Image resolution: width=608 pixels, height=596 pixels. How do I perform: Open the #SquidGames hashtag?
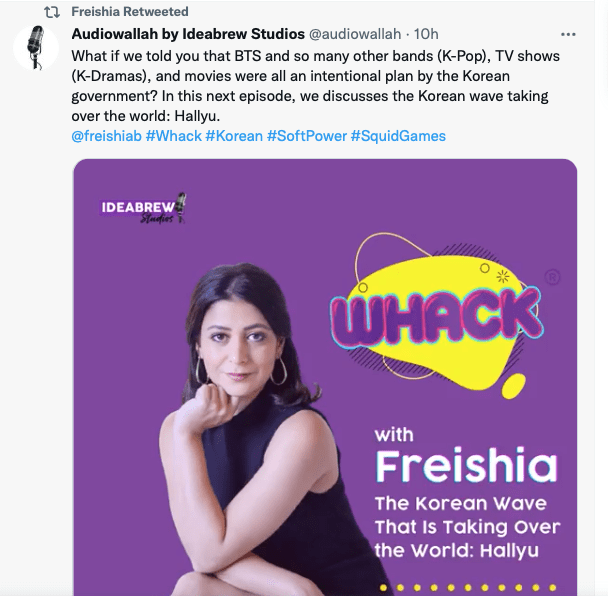click(x=398, y=135)
